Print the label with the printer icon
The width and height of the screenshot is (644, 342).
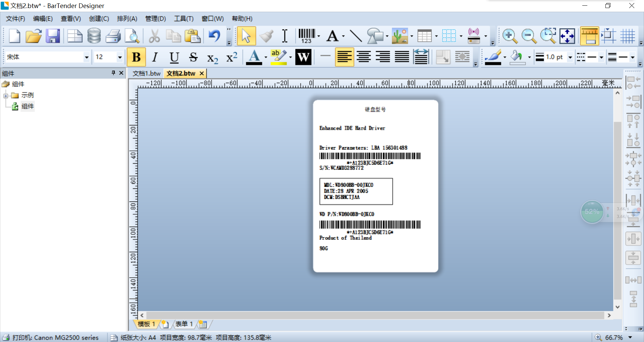click(x=113, y=36)
